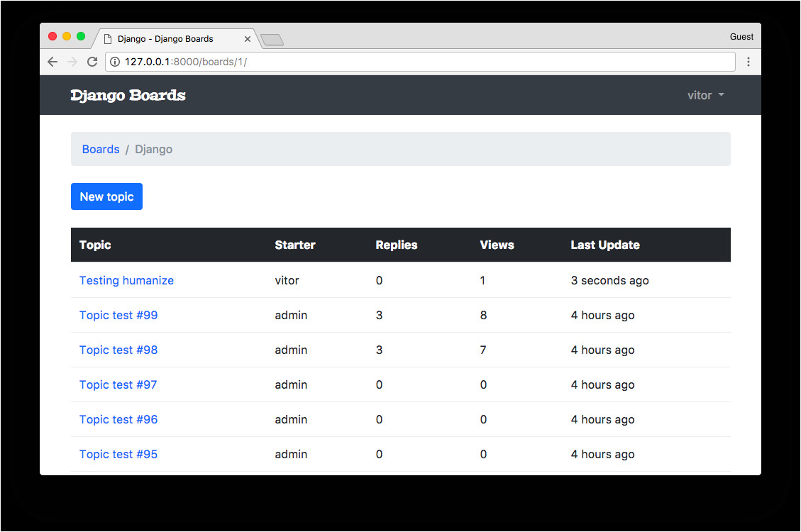Image resolution: width=801 pixels, height=532 pixels.
Task: Click the Django Boards site title
Action: click(128, 95)
